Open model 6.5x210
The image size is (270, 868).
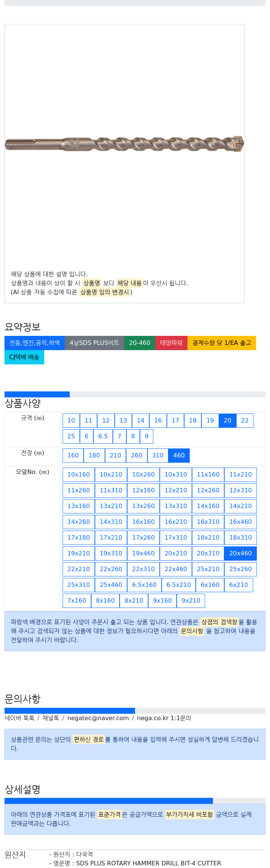[x=178, y=585]
